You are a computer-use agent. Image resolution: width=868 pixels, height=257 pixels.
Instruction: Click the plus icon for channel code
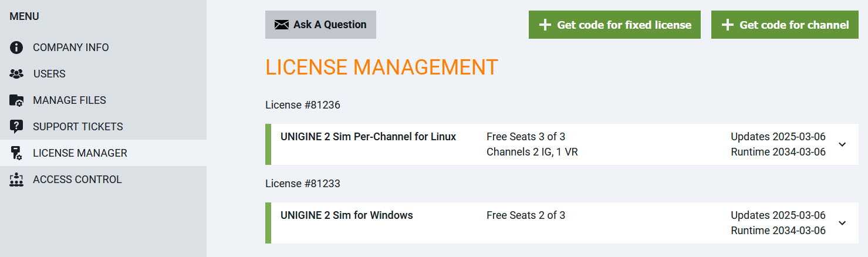(727, 25)
